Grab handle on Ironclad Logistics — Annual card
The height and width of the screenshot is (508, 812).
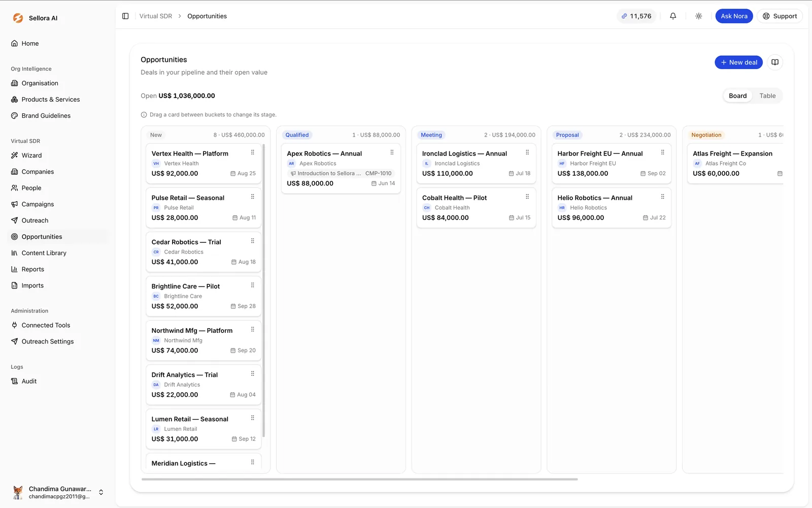[527, 152]
